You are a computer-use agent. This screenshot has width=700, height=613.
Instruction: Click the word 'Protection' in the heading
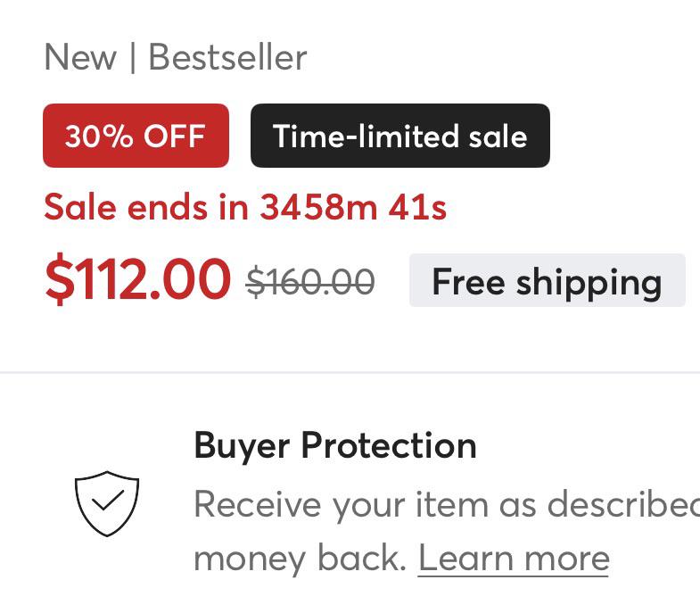(x=389, y=445)
